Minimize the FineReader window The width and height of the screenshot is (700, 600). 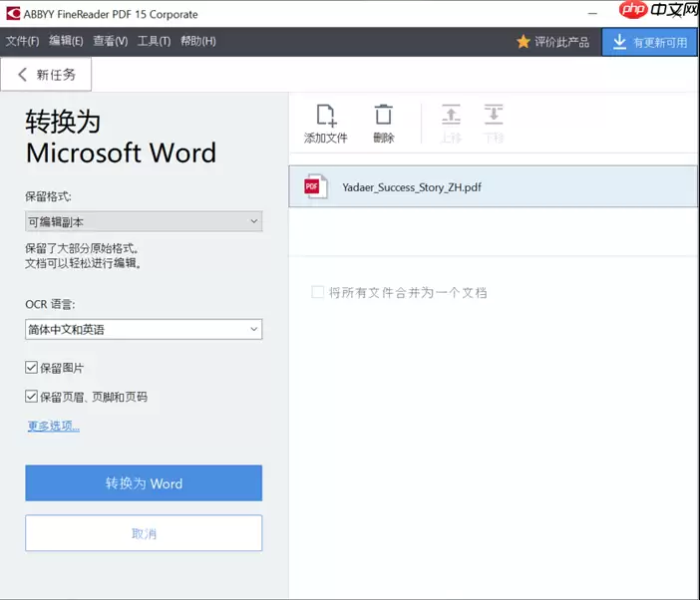592,14
